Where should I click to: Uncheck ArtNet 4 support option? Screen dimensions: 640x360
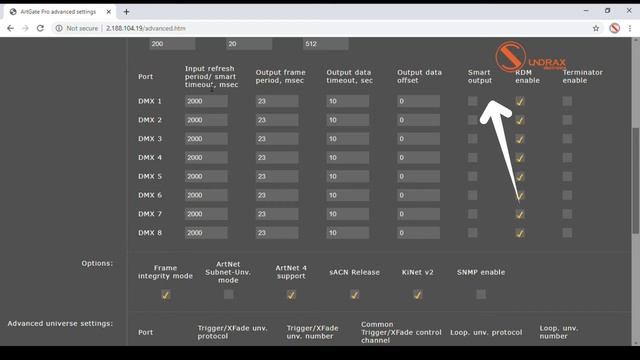pos(291,294)
